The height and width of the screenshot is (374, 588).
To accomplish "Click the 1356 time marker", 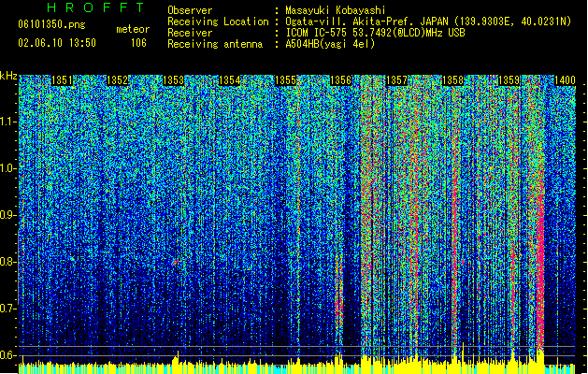I will pos(341,80).
